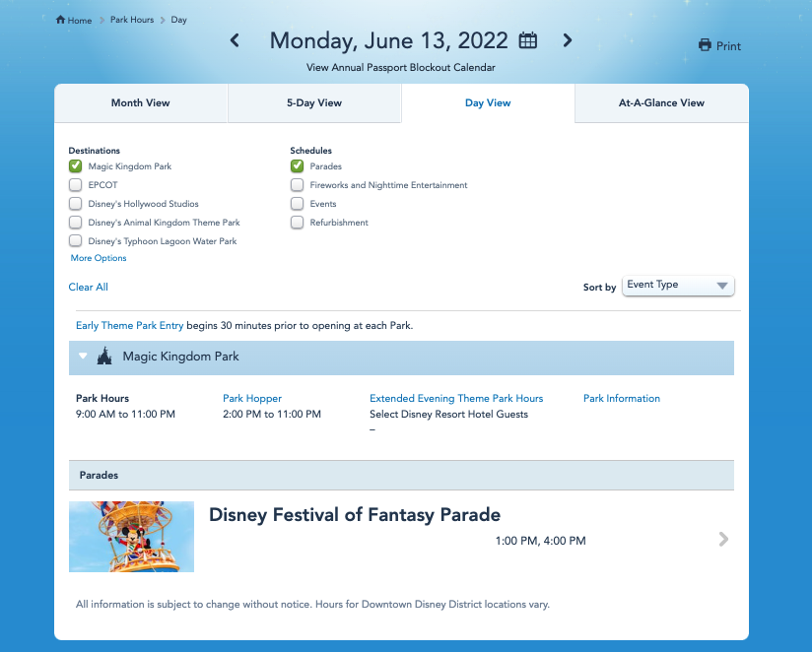Select Disney's Typhoon Lagoon Water Park checkbox
812x652 pixels.
[x=75, y=240]
